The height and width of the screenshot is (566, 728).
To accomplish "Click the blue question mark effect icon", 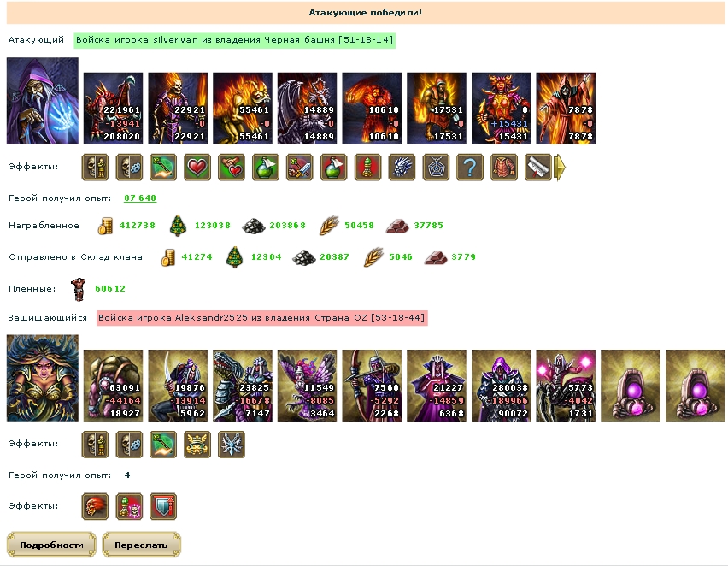I will pos(470,168).
